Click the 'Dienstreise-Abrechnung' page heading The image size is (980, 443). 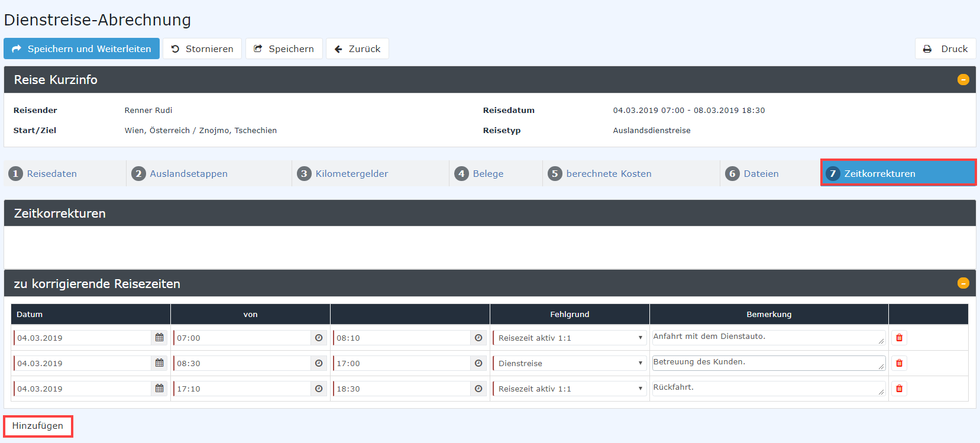(x=98, y=20)
